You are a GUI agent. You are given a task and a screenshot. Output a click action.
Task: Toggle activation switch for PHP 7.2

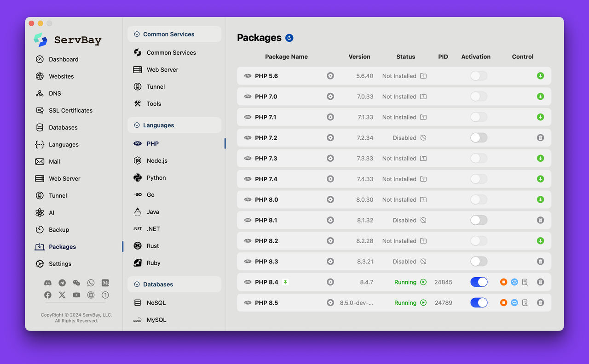pos(479,138)
